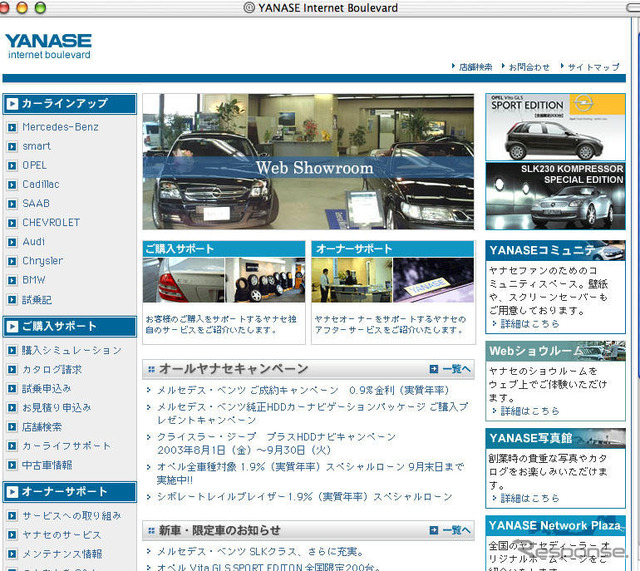The height and width of the screenshot is (571, 640).
Task: Click the Web Showroom banner image
Action: point(308,162)
